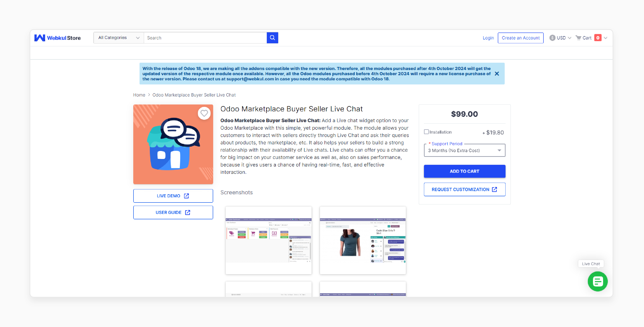Expand the chevron after the cart badge
The width and height of the screenshot is (644, 327).
click(x=605, y=38)
